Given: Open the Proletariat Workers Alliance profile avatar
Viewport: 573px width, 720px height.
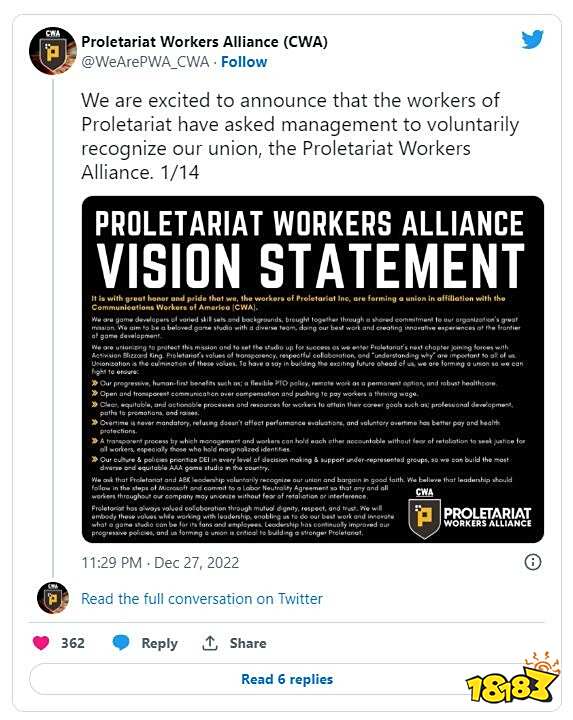Looking at the screenshot, I should click(x=52, y=51).
